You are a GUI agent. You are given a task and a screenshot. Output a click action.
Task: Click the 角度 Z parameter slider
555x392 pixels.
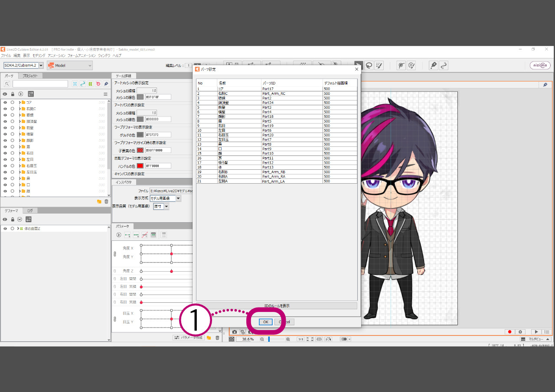tap(166, 271)
